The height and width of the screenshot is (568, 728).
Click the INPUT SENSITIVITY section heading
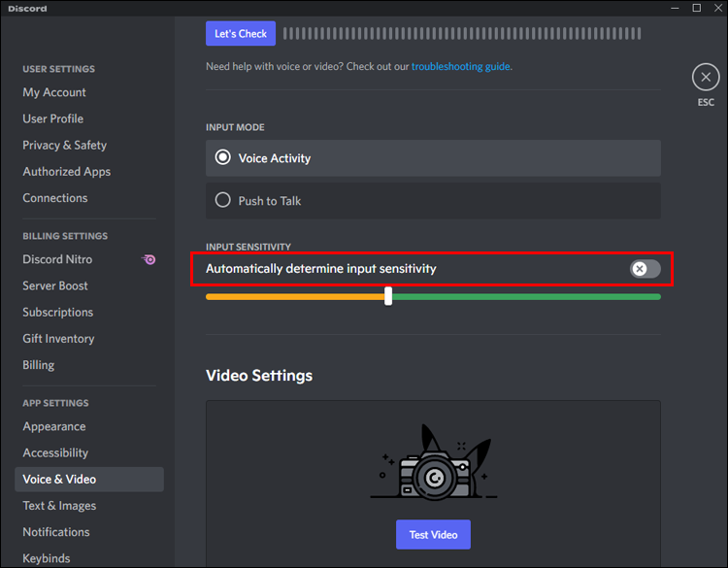pos(248,247)
